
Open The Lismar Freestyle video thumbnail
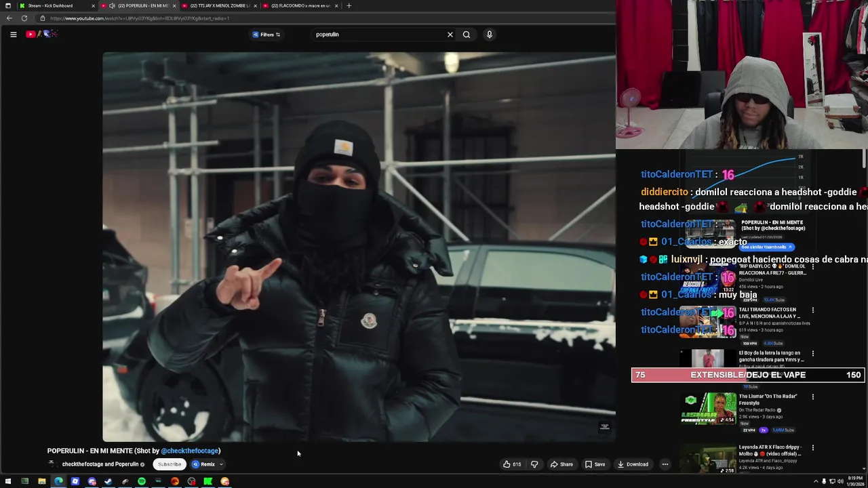click(x=708, y=408)
